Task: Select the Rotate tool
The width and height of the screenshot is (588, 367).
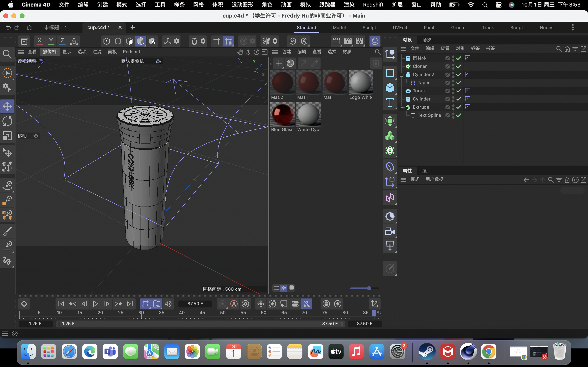Action: pos(7,121)
